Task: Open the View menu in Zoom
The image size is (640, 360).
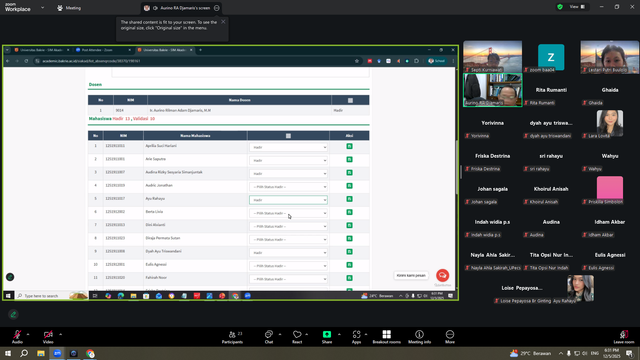Action: pyautogui.click(x=577, y=7)
